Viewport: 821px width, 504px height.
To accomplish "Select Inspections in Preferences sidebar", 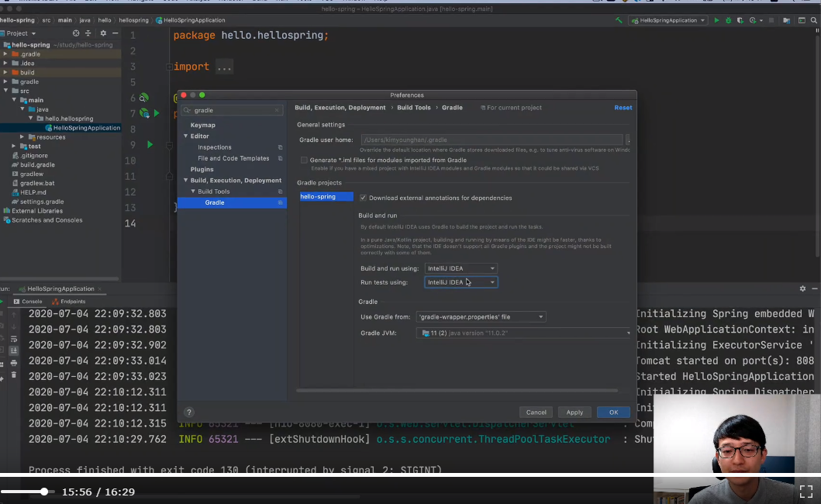I will click(x=214, y=147).
